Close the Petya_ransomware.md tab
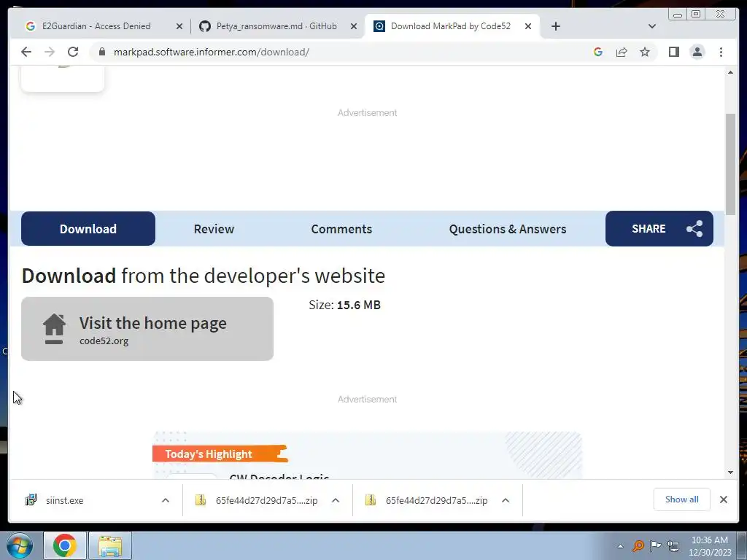 pos(354,26)
